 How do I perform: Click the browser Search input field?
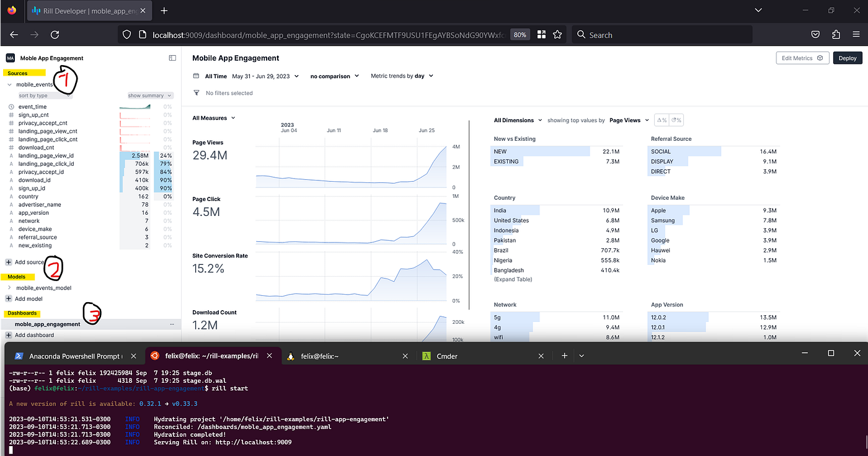point(662,35)
